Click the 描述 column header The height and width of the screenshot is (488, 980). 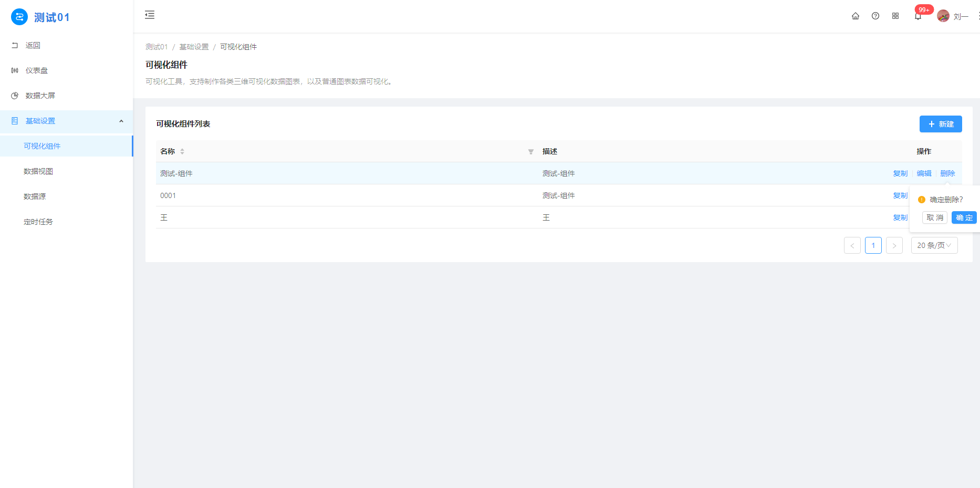tap(550, 151)
